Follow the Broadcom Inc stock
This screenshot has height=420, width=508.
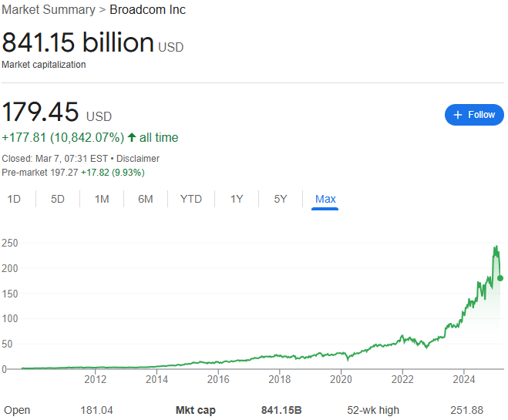474,115
